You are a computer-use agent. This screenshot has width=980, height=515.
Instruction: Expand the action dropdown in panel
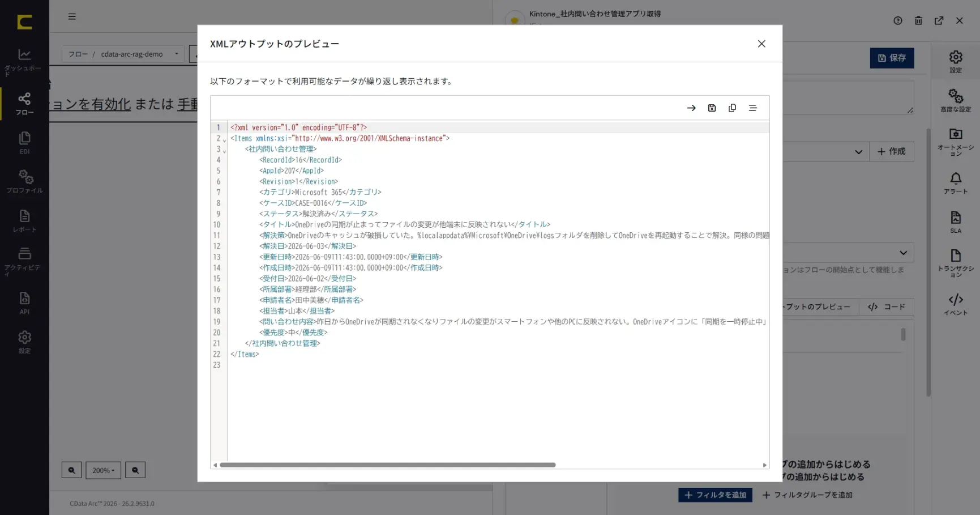[903, 253]
